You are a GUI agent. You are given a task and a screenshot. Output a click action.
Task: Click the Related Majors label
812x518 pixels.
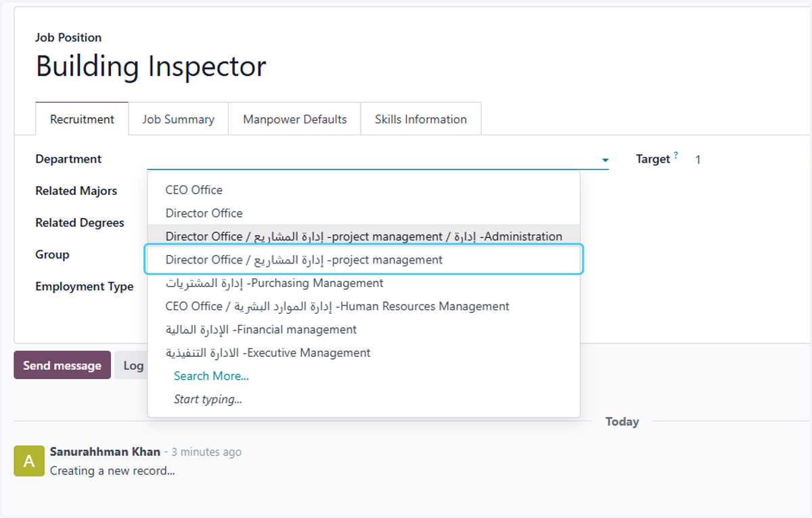pyautogui.click(x=76, y=191)
